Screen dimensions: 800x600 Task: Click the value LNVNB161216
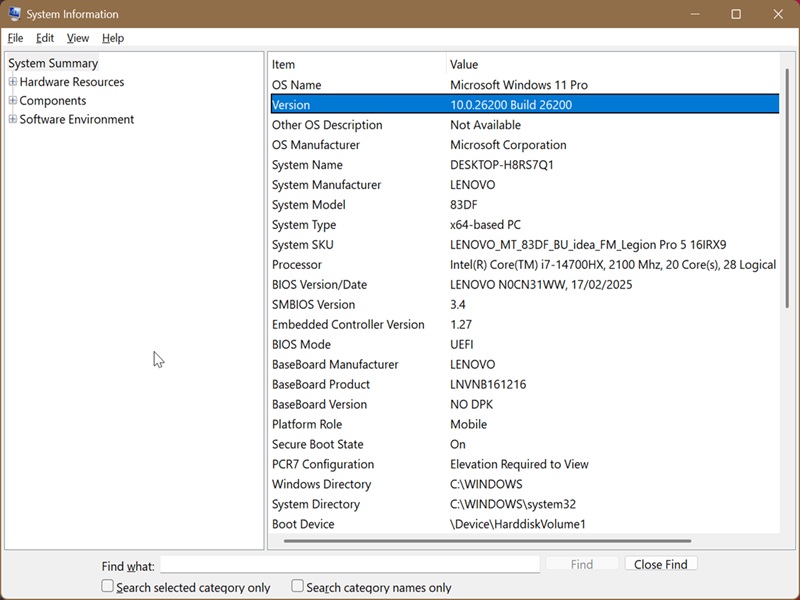coord(488,384)
